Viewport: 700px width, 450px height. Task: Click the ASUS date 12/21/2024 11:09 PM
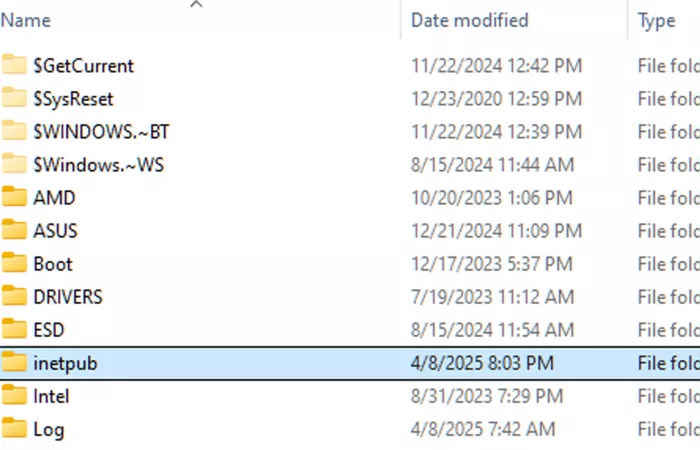(497, 231)
